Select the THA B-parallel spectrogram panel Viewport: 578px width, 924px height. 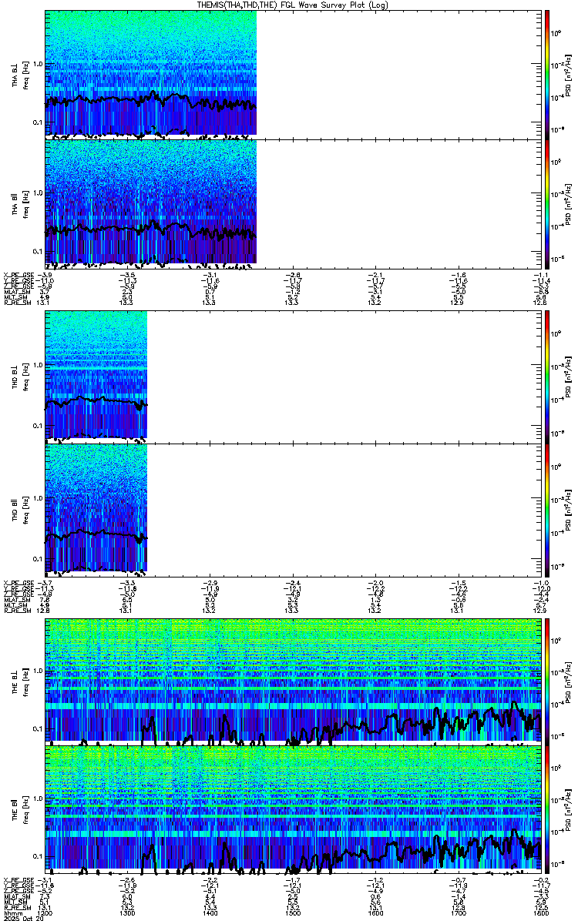pyautogui.click(x=293, y=204)
